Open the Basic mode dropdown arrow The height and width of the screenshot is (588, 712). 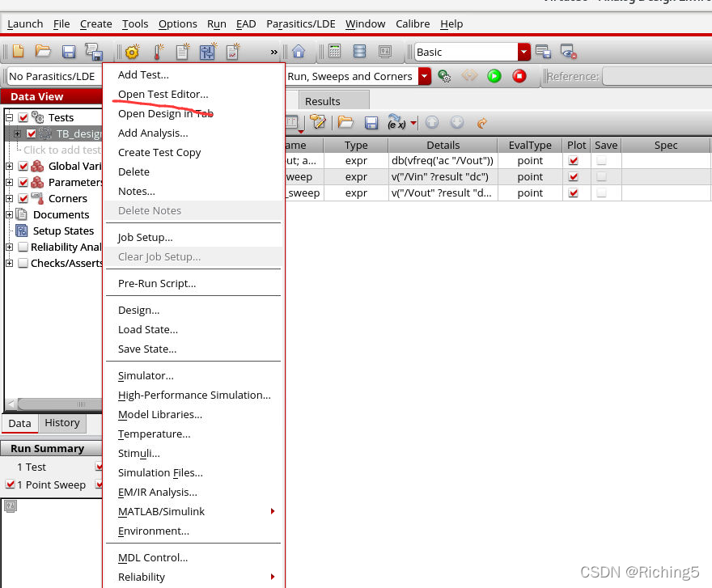click(524, 52)
